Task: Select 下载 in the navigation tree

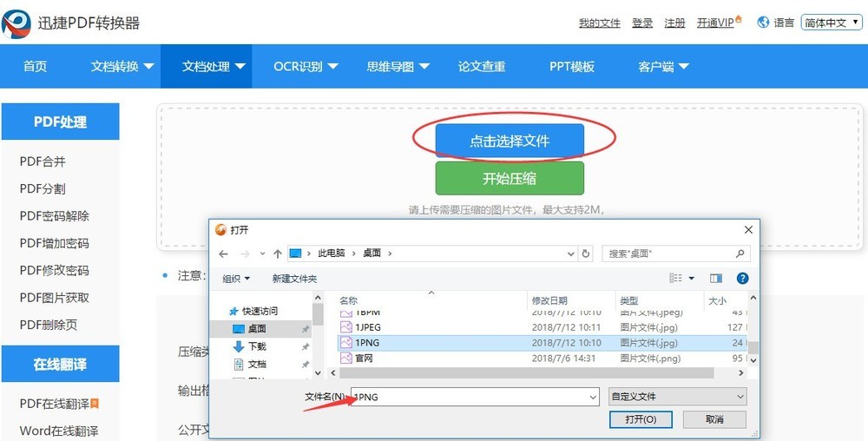Action: point(257,346)
